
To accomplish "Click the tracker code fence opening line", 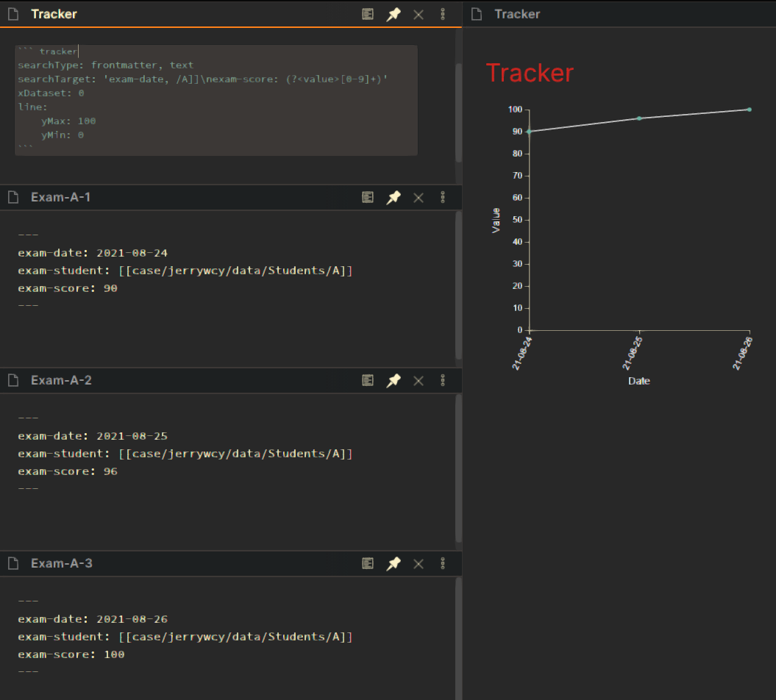I will 48,51.
